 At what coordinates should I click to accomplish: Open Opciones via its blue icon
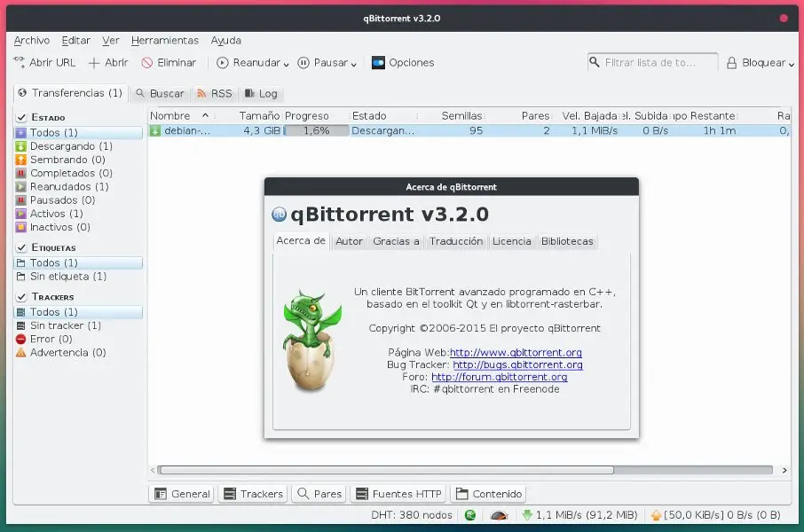click(378, 63)
